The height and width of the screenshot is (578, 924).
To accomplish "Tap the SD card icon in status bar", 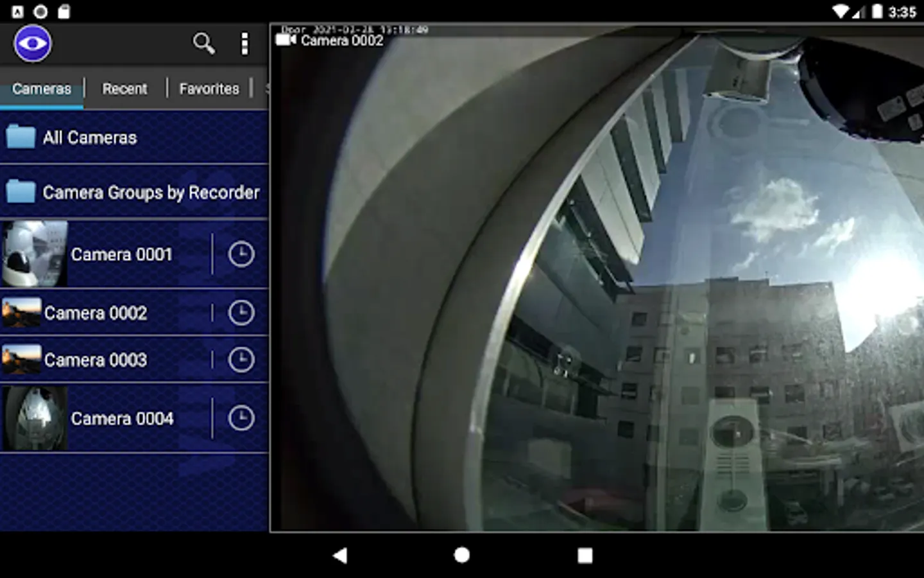I will (64, 12).
